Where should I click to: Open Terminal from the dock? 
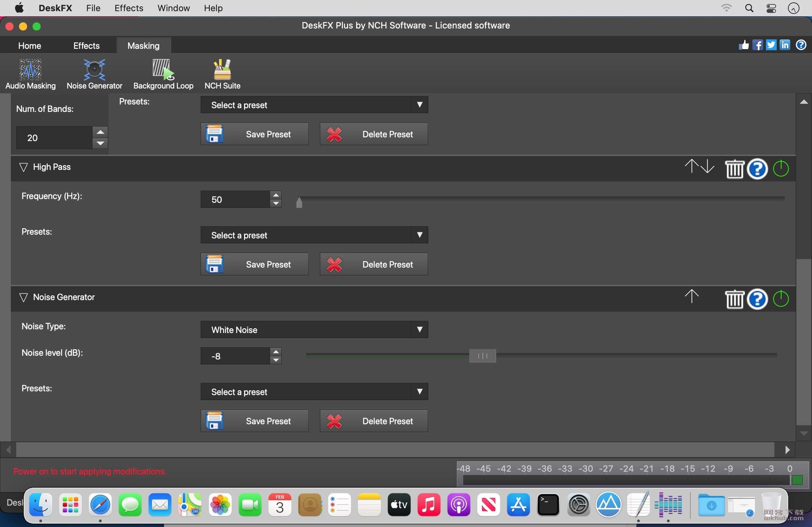point(548,505)
